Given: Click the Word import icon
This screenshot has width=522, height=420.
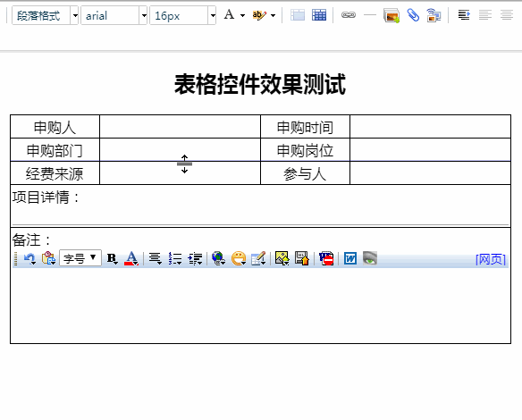Looking at the screenshot, I should [x=350, y=258].
